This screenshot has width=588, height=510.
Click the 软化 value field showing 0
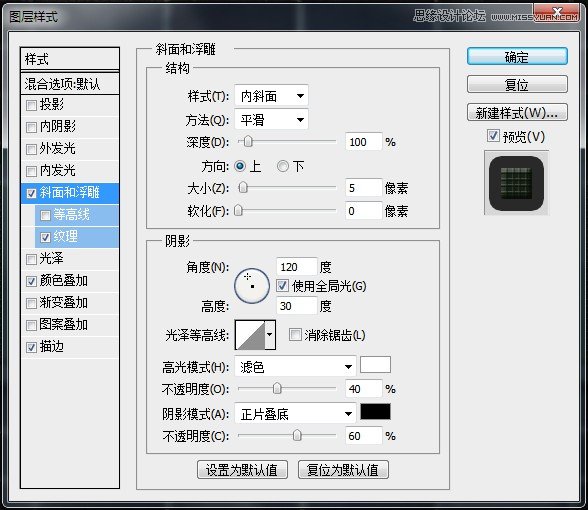tap(363, 211)
